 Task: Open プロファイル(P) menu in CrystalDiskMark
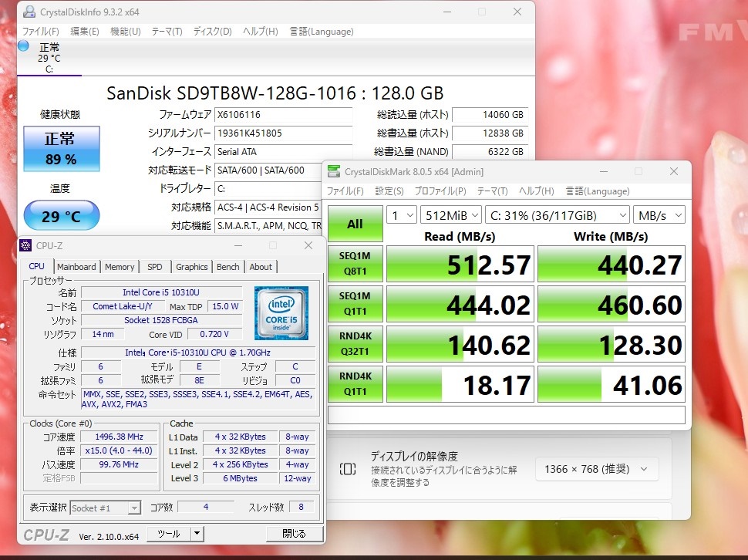[x=440, y=191]
